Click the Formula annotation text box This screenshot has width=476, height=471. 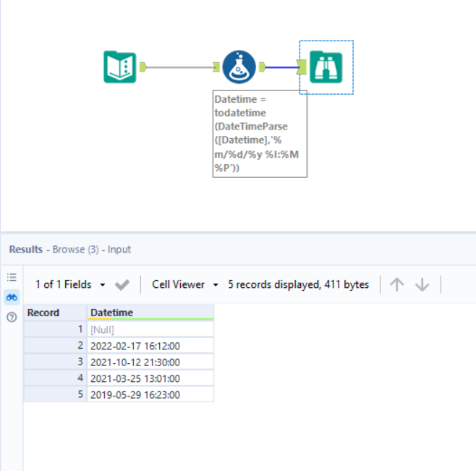pyautogui.click(x=260, y=134)
